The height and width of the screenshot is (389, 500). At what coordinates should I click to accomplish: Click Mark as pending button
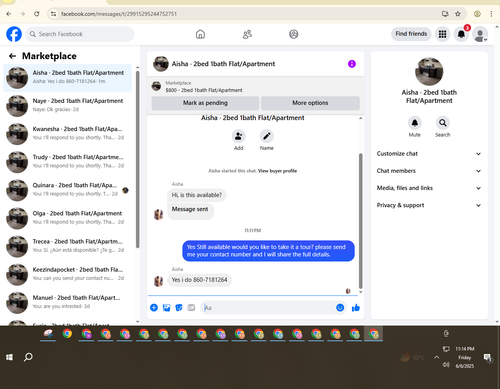coord(205,103)
